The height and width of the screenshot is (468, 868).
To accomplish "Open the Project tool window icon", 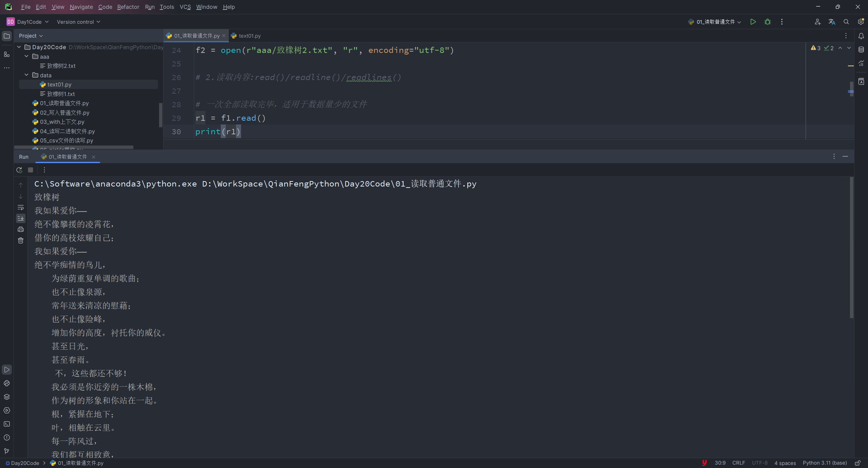I will (7, 36).
